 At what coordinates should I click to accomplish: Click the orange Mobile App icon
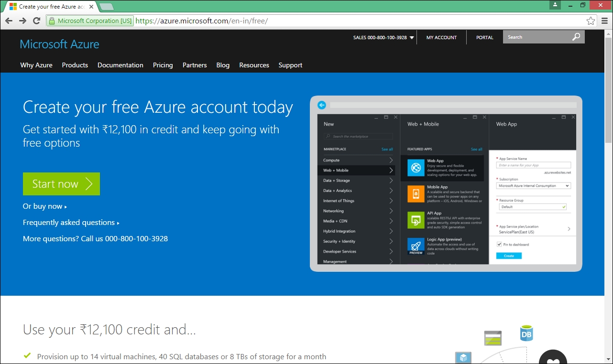click(x=416, y=193)
